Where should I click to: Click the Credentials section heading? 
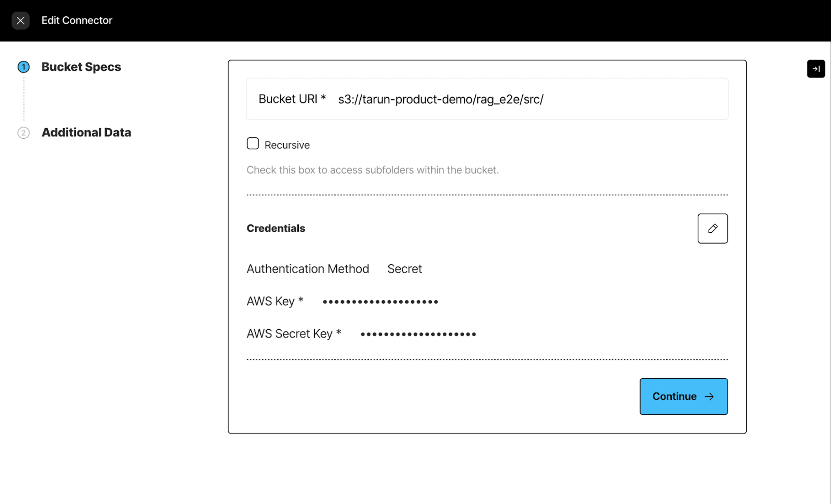[276, 228]
